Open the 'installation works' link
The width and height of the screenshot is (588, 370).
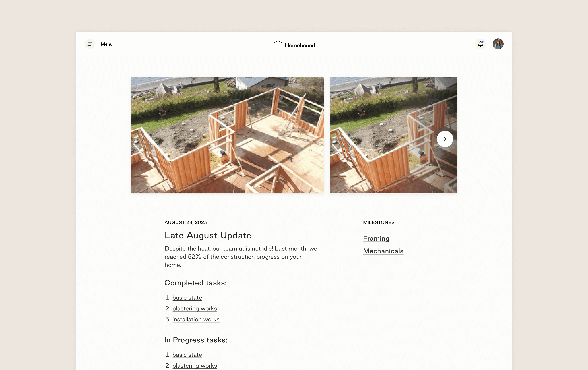click(196, 319)
